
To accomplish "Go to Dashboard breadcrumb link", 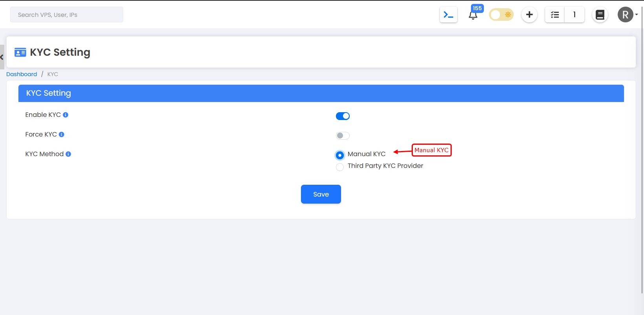I will 22,74.
